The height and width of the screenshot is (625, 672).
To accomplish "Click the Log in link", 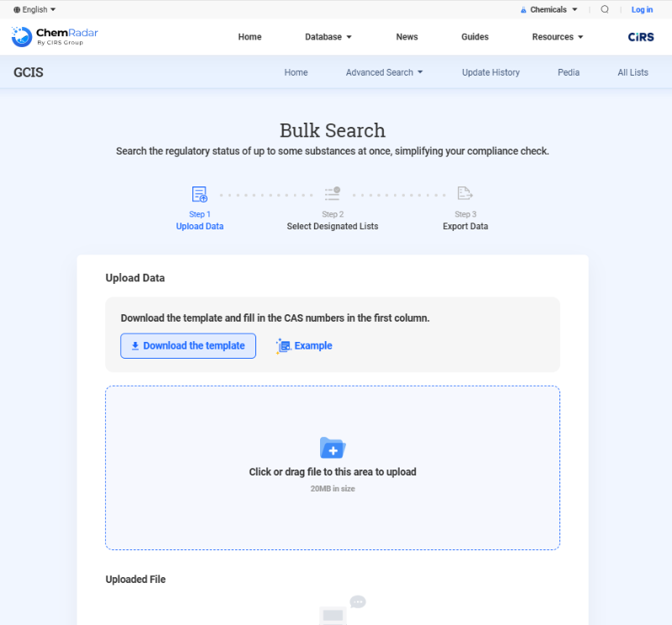I will pos(642,9).
